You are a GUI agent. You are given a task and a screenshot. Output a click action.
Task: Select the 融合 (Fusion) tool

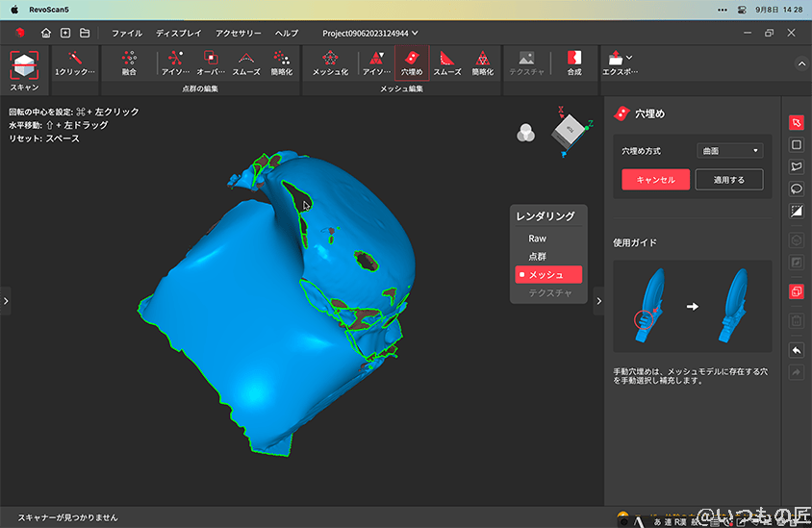pos(129,63)
